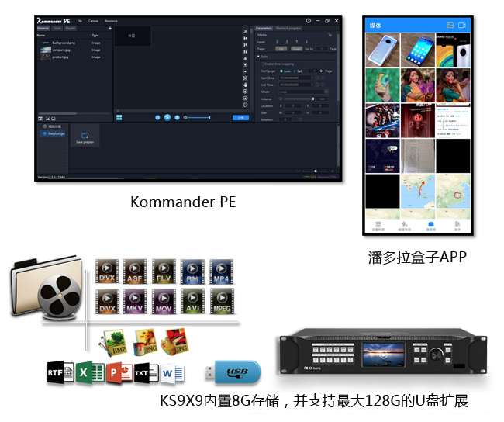Enable time cropping checkbox
The image size is (504, 422).
pos(263,64)
